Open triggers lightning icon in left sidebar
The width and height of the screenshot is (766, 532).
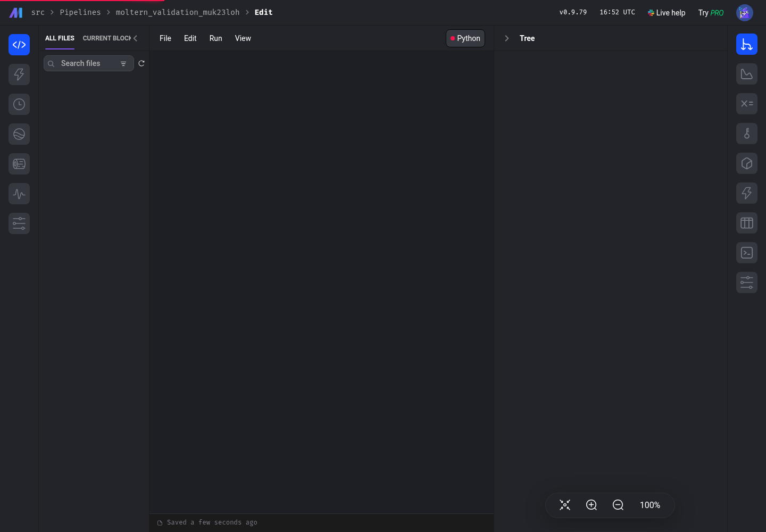coord(19,74)
